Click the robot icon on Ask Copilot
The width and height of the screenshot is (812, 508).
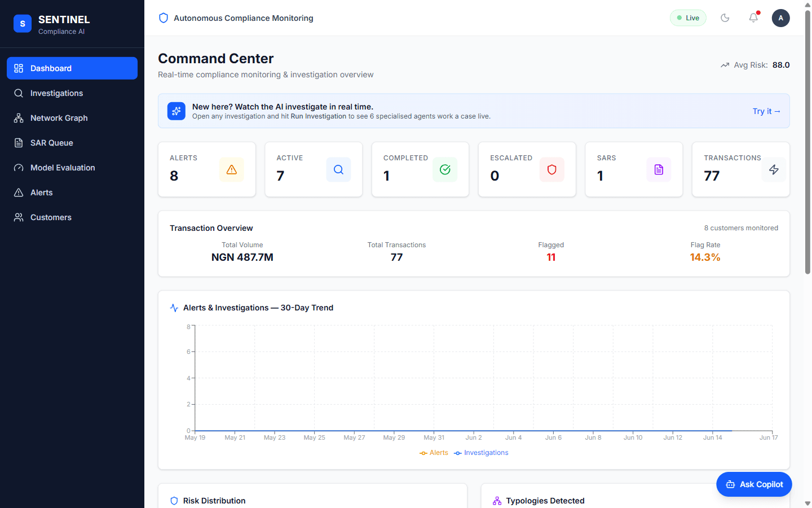[730, 484]
